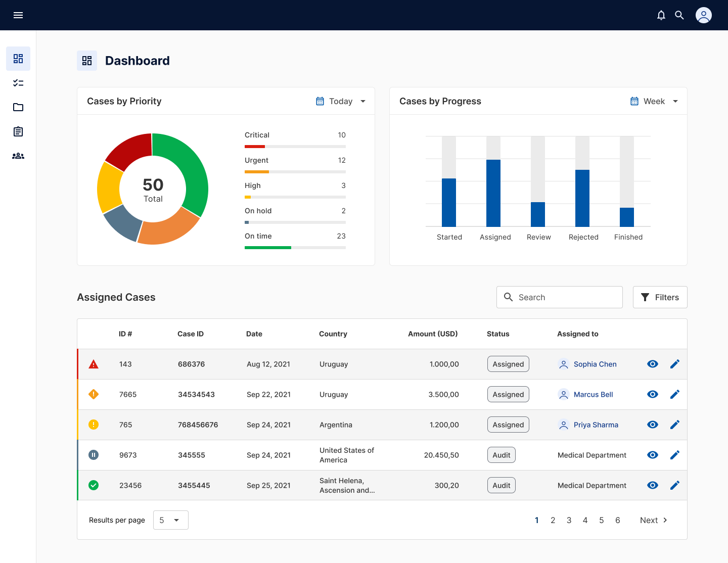Show details of case 3455445 via eye icon

tap(653, 485)
